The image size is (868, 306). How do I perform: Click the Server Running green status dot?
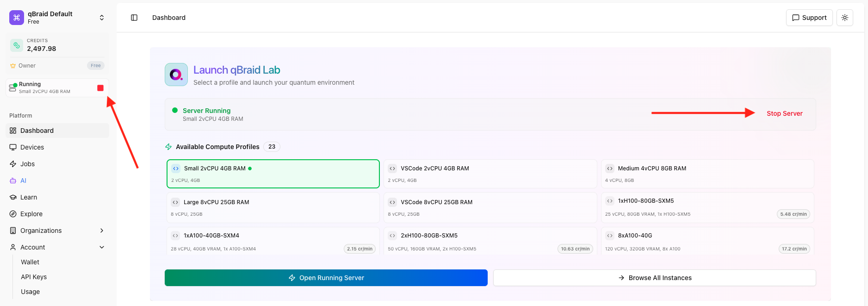(175, 110)
